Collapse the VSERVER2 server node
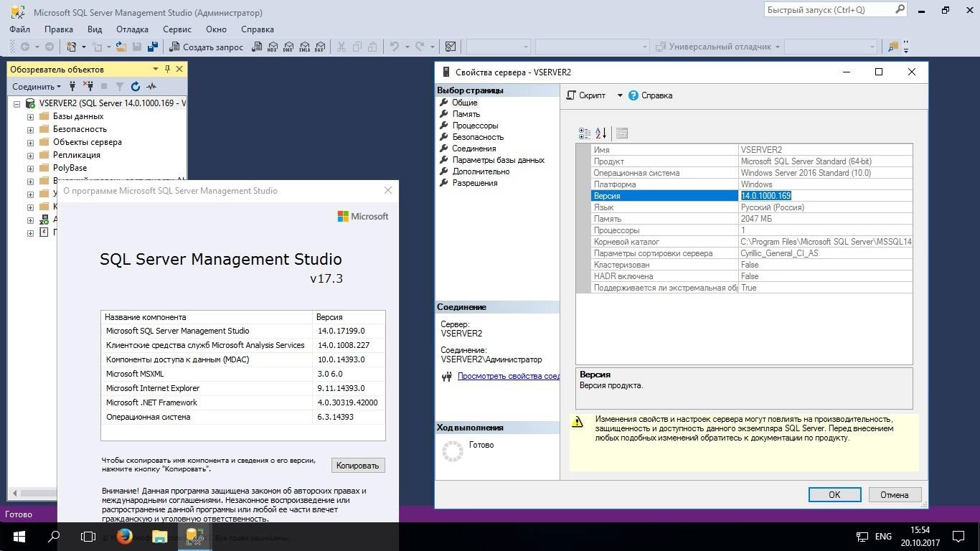Viewport: 980px width, 551px height. 17,103
